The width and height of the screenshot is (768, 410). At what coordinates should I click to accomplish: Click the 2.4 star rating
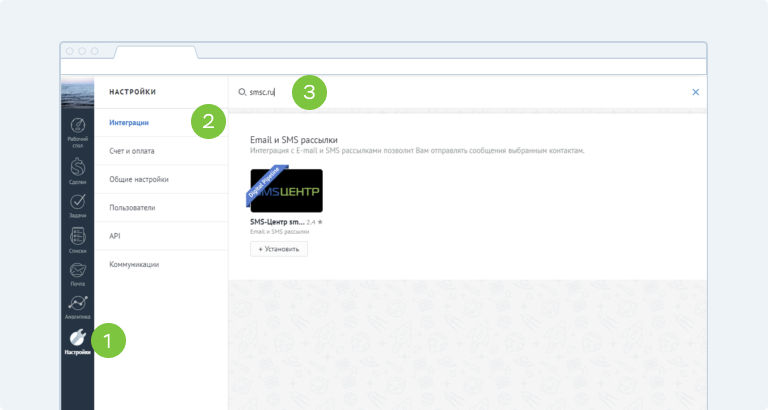click(314, 222)
